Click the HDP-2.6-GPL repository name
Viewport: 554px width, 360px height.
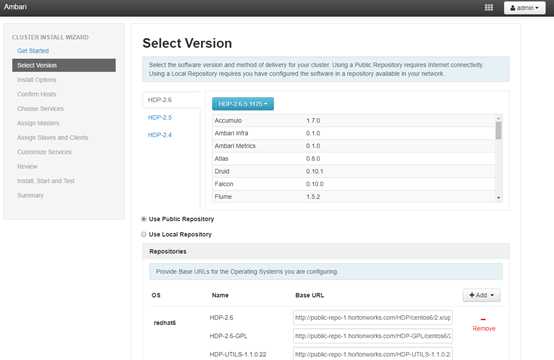pos(228,336)
